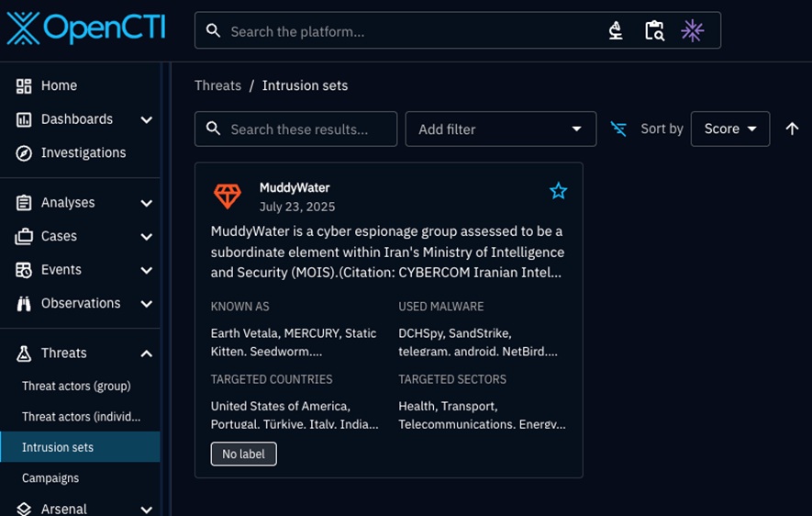
Task: Bookmark MuddyWater with the star icon
Action: click(558, 191)
